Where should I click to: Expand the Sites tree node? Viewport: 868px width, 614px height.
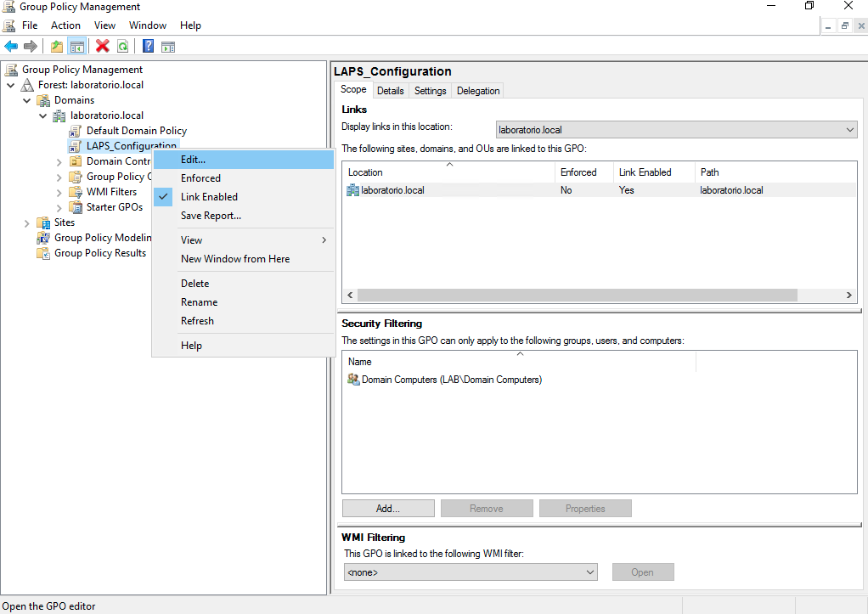pyautogui.click(x=26, y=223)
